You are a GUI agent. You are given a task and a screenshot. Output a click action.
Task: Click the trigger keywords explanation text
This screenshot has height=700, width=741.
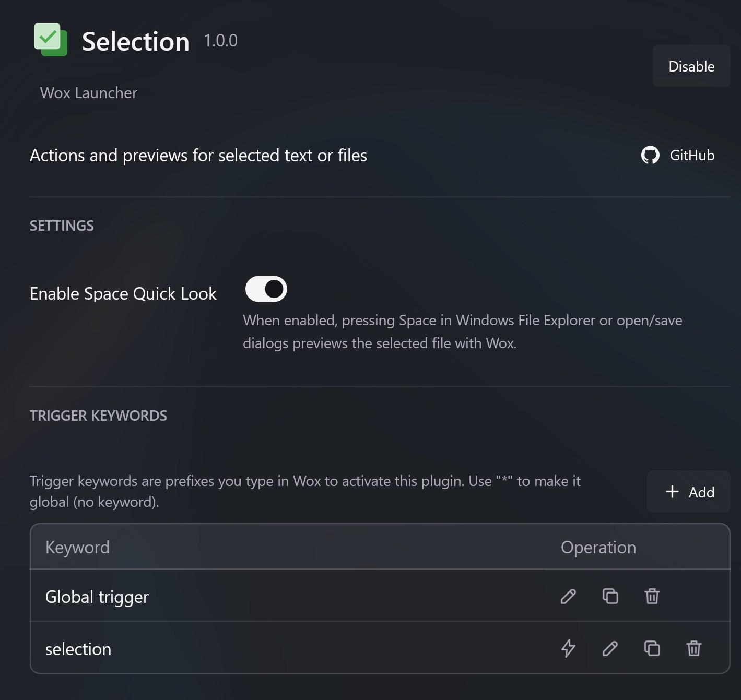305,491
